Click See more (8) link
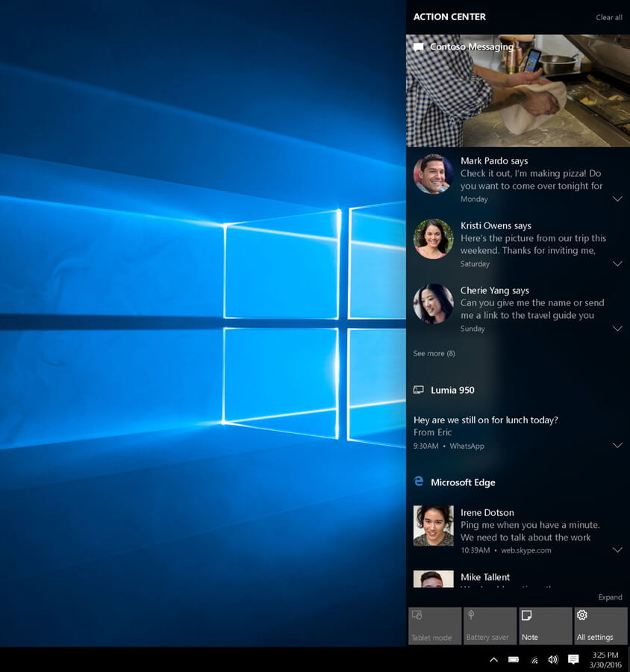The width and height of the screenshot is (630, 672). click(x=434, y=353)
